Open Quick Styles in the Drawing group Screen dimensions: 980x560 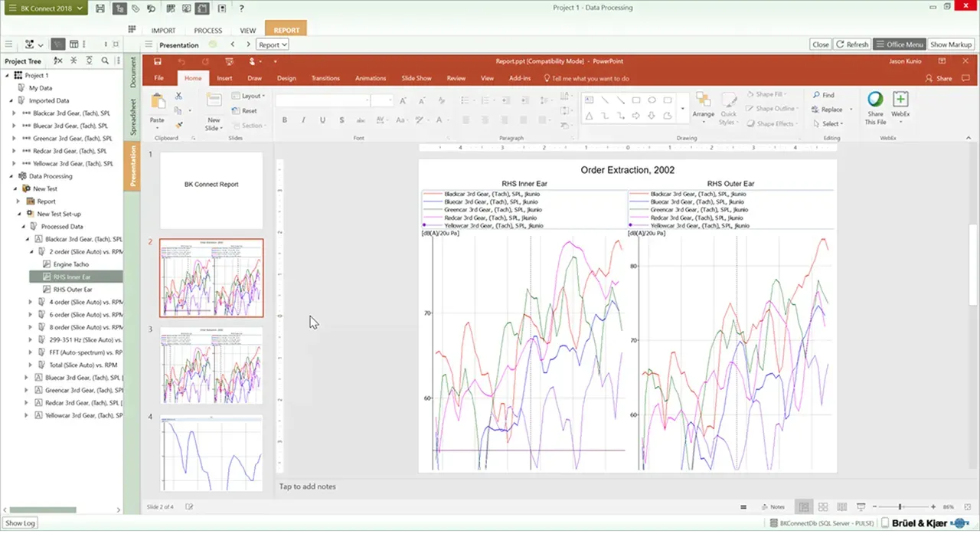(x=728, y=110)
